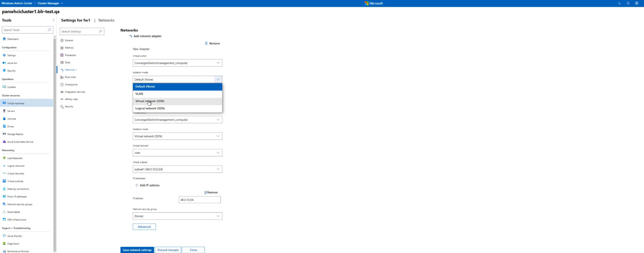Click the Azure Kubernetes Service icon
Viewport: 644px width, 253px height.
point(4,142)
